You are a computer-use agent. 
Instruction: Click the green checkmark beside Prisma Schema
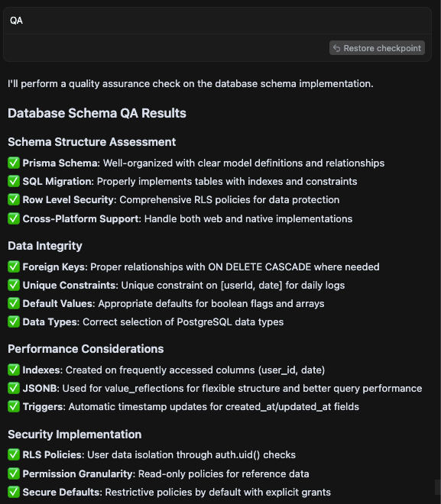pyautogui.click(x=14, y=163)
